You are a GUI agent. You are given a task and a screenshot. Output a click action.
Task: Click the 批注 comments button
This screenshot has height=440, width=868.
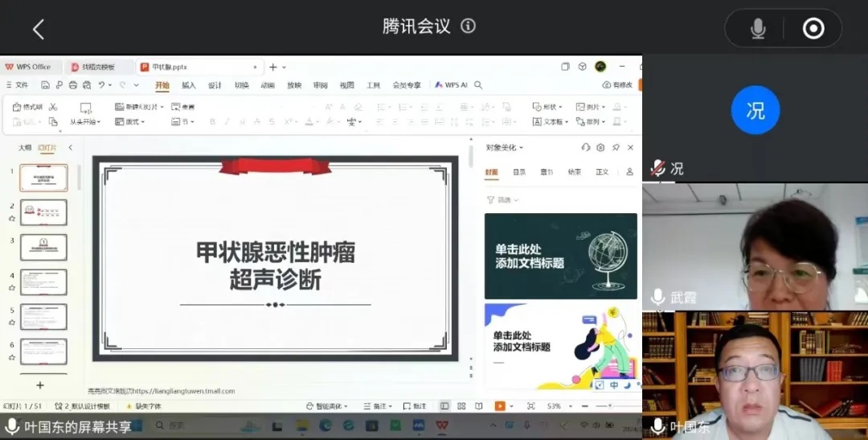pos(416,406)
